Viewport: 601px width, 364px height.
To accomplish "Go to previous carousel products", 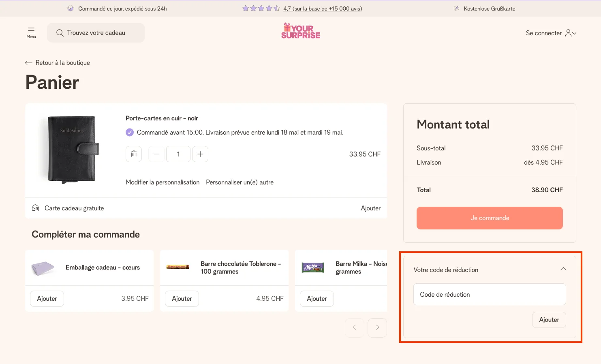I will 355,327.
